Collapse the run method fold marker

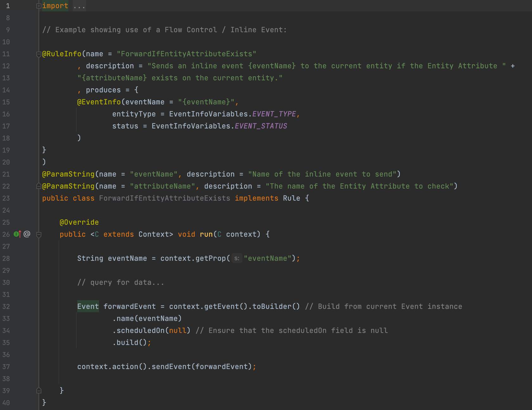(39, 234)
